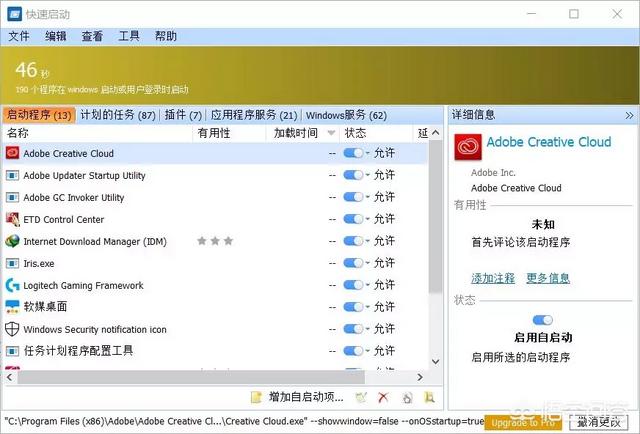Click the Logitech Gaming Framework icon
The width and height of the screenshot is (640, 434).
(x=12, y=285)
